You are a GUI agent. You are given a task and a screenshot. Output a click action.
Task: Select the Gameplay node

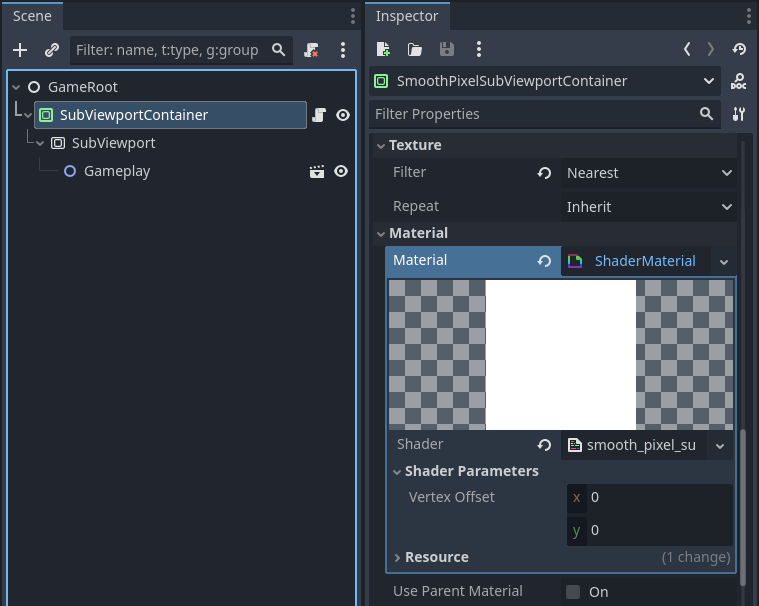pos(117,171)
